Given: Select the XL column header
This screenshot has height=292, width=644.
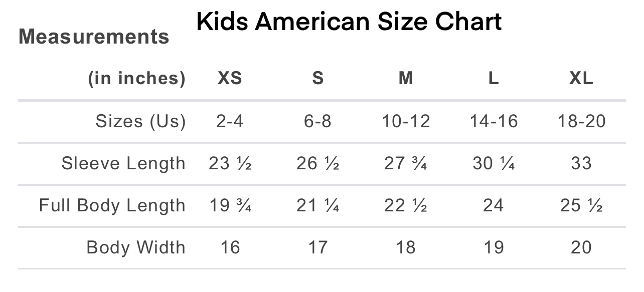Looking at the screenshot, I should [581, 79].
